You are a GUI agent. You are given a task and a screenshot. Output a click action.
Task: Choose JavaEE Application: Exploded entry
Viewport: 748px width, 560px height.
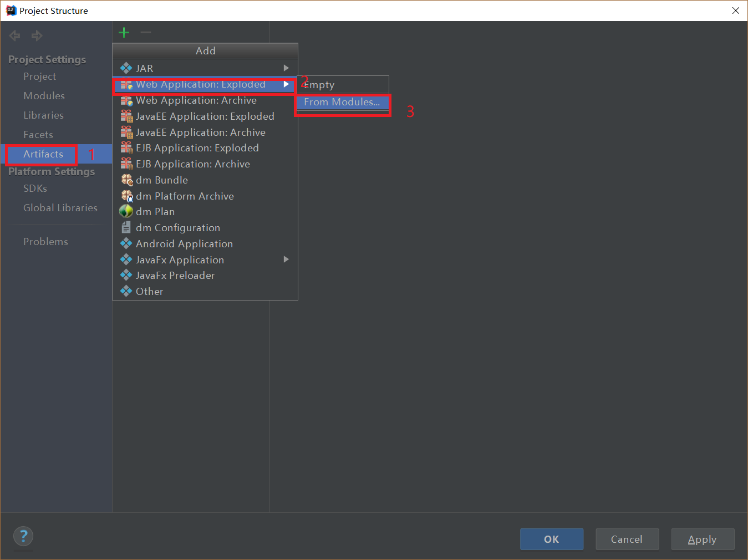pyautogui.click(x=205, y=116)
